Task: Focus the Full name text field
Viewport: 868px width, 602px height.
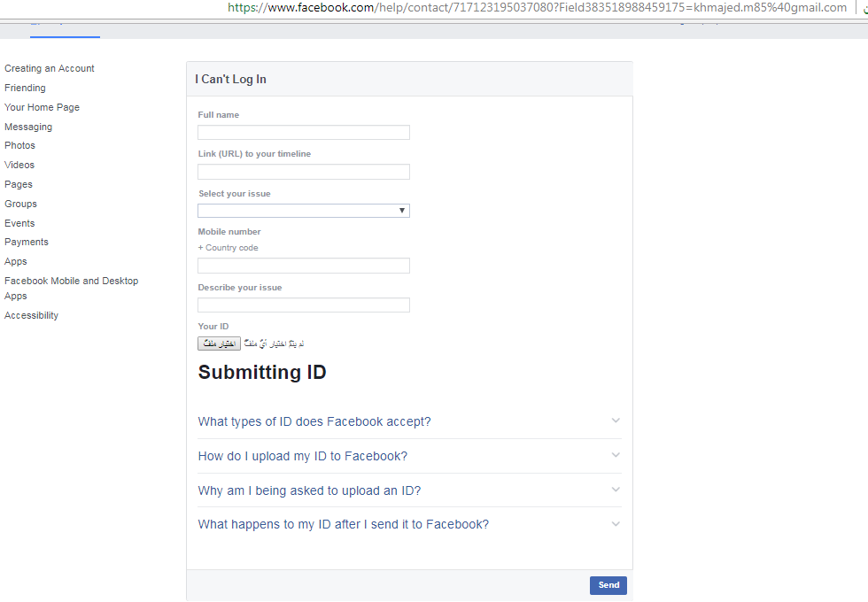Action: pyautogui.click(x=304, y=132)
